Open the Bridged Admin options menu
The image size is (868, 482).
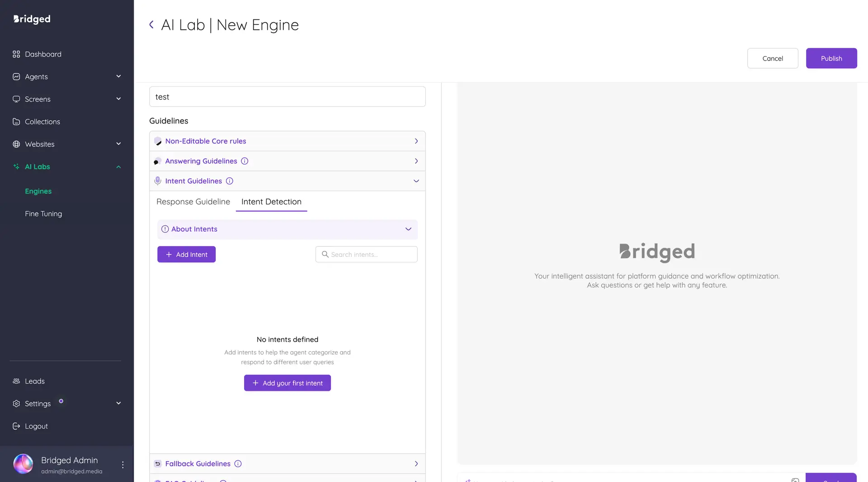coord(122,464)
